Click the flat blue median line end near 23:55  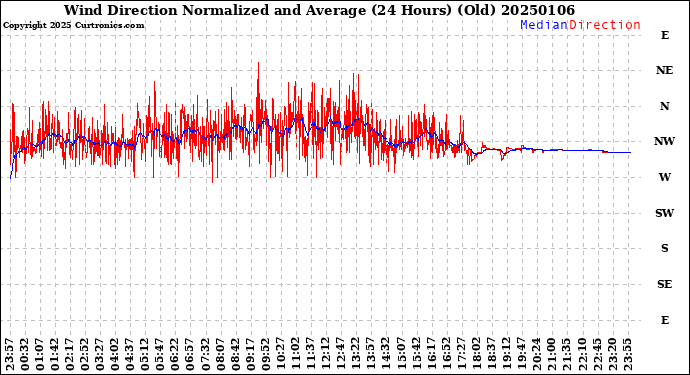pos(627,152)
